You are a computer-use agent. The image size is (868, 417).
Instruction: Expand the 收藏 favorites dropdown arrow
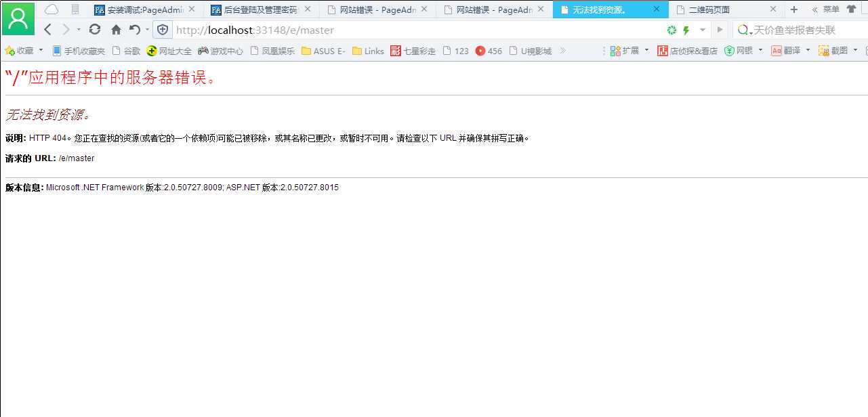41,51
